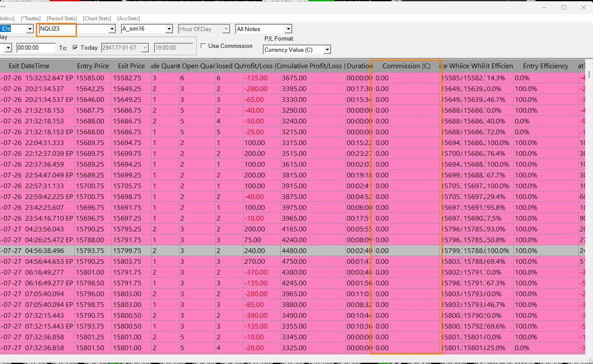Screen dimensions: 593x364
Task: Open the NQU23 symbol dropdown
Action: pos(112,29)
